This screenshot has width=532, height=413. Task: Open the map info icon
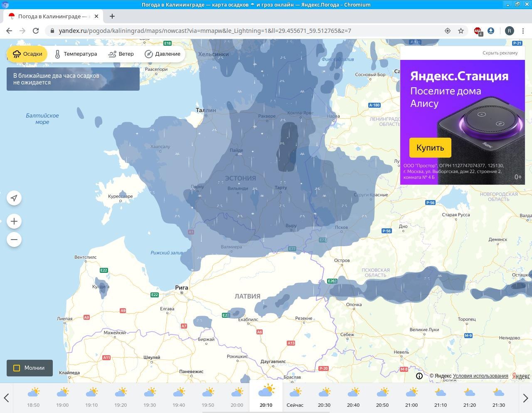pyautogui.click(x=419, y=376)
